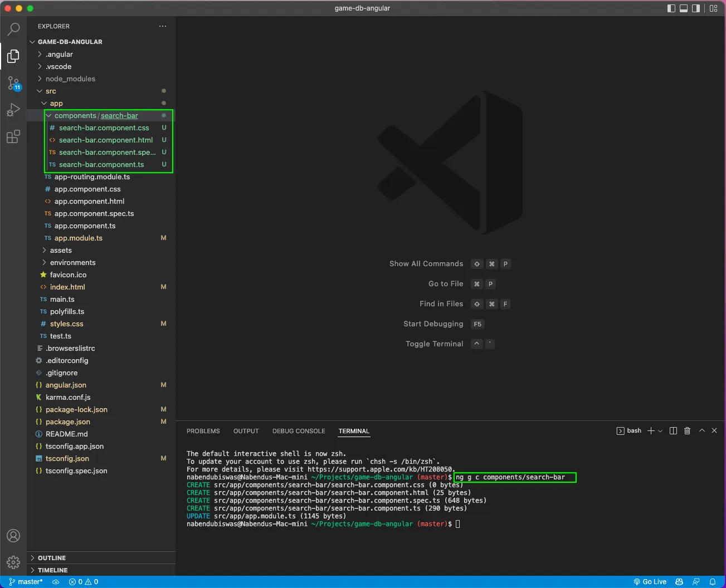Viewport: 726px width, 588px height.
Task: Open package.json file
Action: click(x=101, y=422)
